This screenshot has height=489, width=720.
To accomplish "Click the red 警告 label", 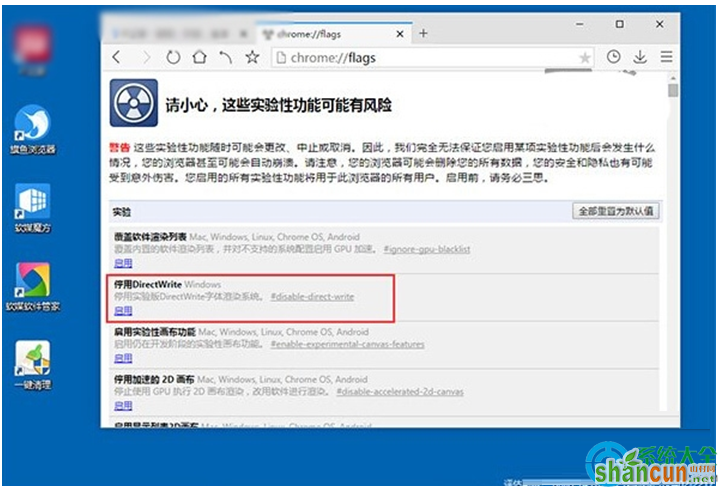I will 119,148.
